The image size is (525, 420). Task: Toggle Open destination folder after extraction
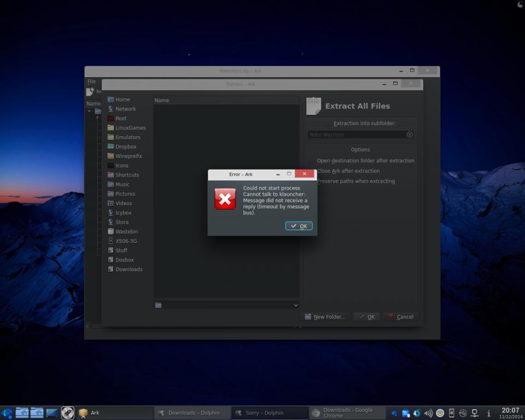312,161
